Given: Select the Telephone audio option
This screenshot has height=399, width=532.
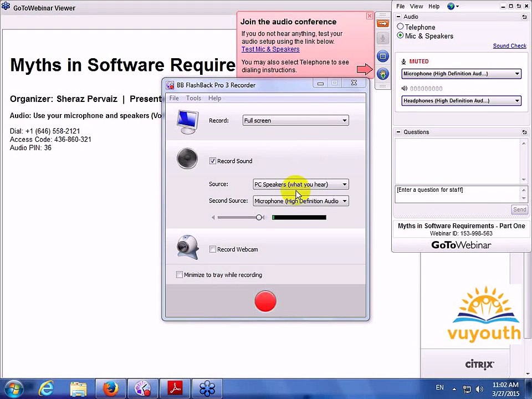Looking at the screenshot, I should (400, 27).
